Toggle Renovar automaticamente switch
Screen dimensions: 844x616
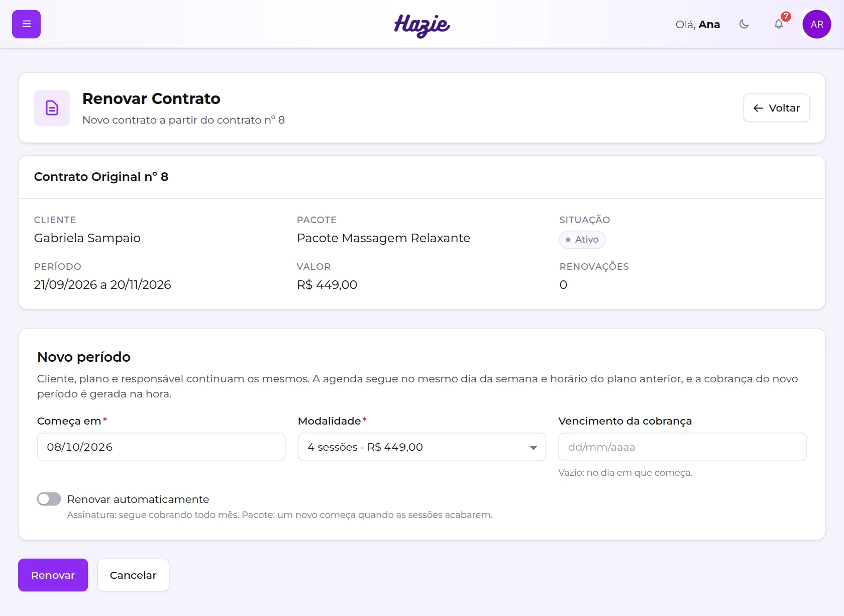[x=49, y=499]
